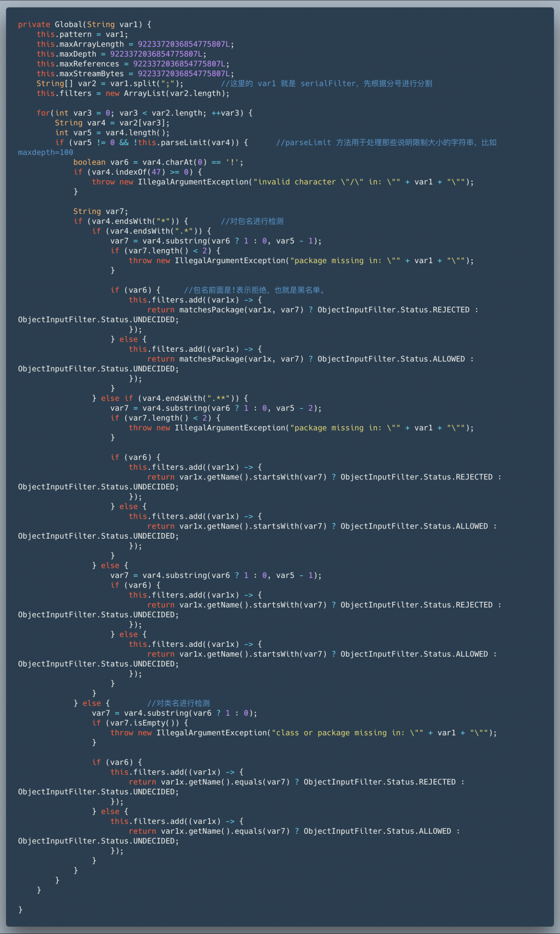
Task: Click the 'maxdepth=100' comment text
Action: 45,152
